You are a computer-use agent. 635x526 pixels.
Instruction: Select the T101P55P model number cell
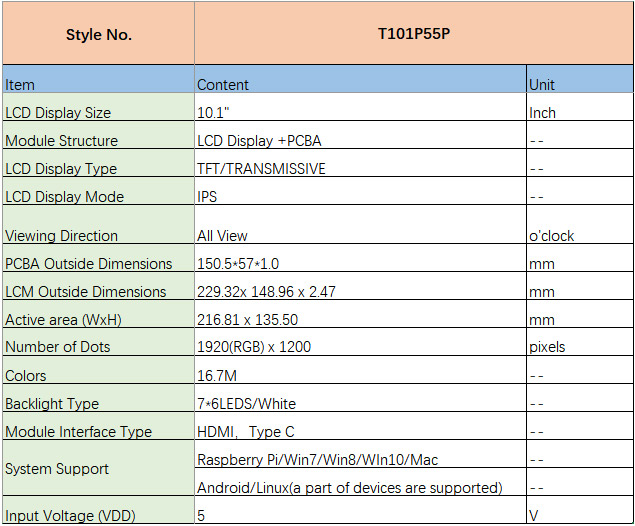[x=412, y=33]
